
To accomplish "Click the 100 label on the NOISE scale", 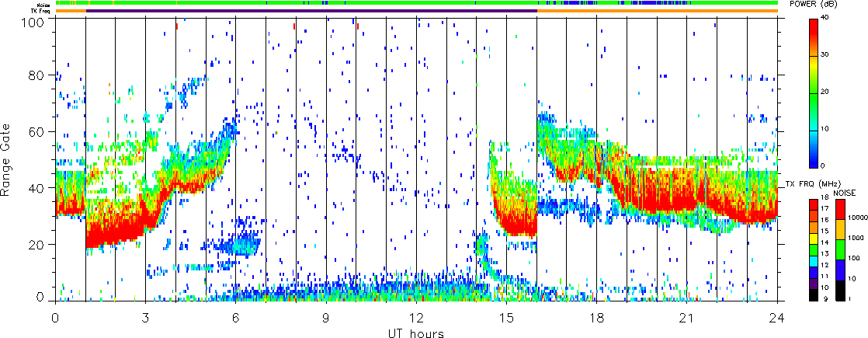I will tap(854, 258).
